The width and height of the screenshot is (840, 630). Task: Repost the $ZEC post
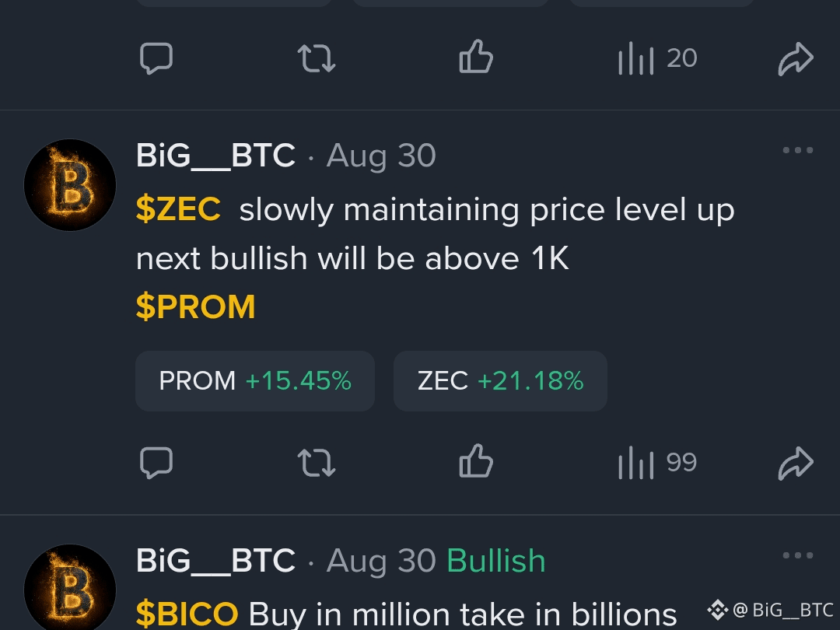point(317,463)
